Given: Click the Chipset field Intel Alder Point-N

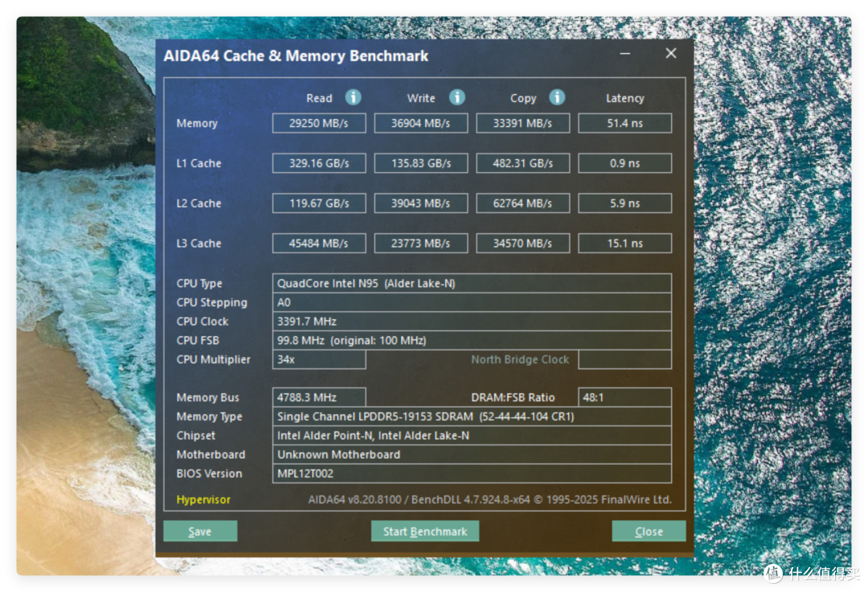Looking at the screenshot, I should (472, 435).
